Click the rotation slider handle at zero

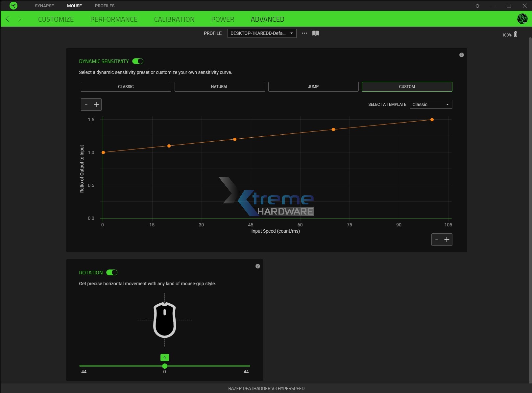click(164, 366)
